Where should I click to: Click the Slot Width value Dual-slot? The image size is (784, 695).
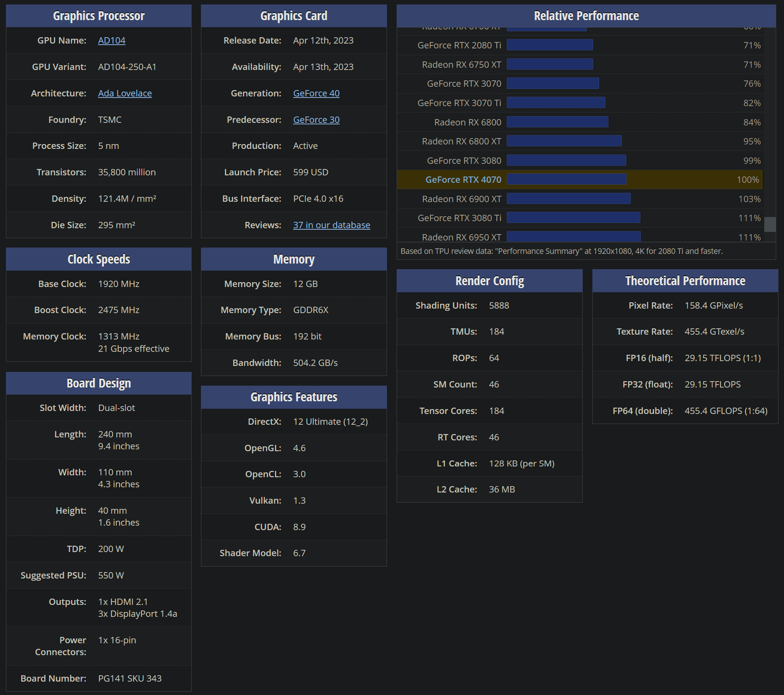pos(116,408)
